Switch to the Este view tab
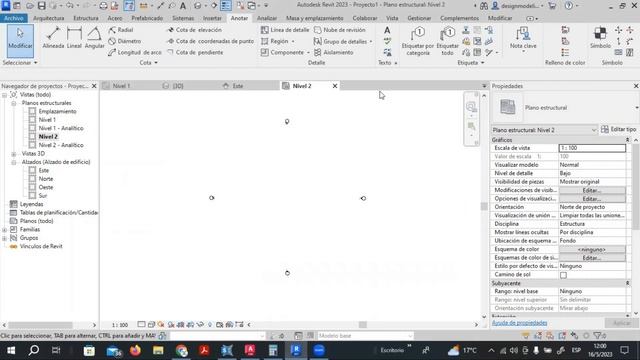Screen dimensions: 640x360 [238, 86]
